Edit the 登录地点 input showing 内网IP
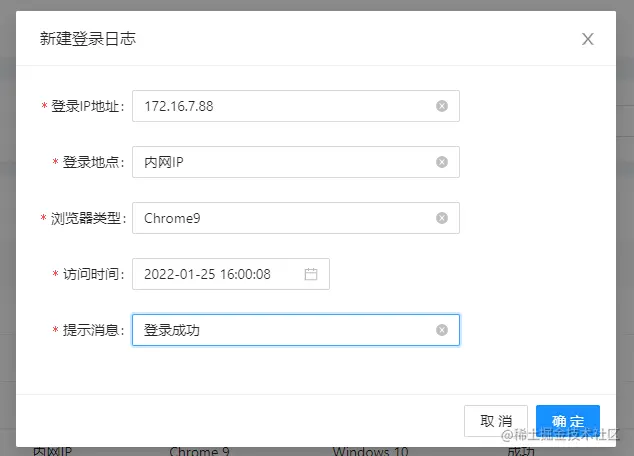The image size is (634, 456). [296, 162]
